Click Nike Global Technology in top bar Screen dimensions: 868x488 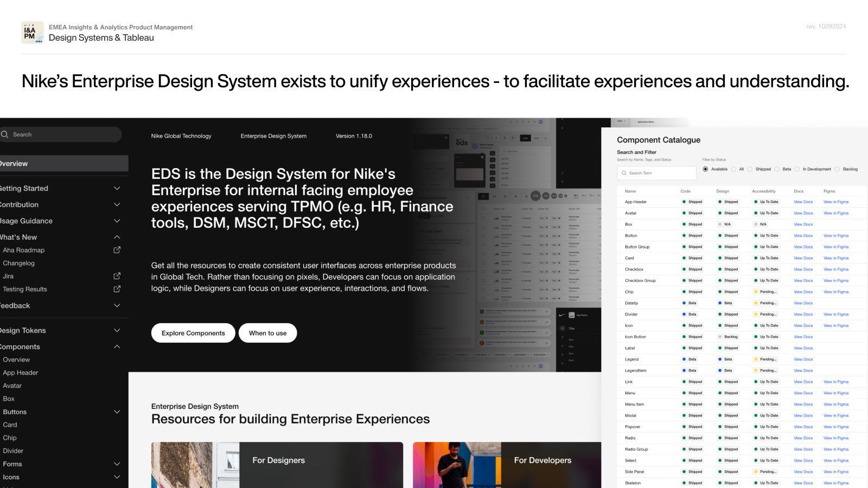181,136
